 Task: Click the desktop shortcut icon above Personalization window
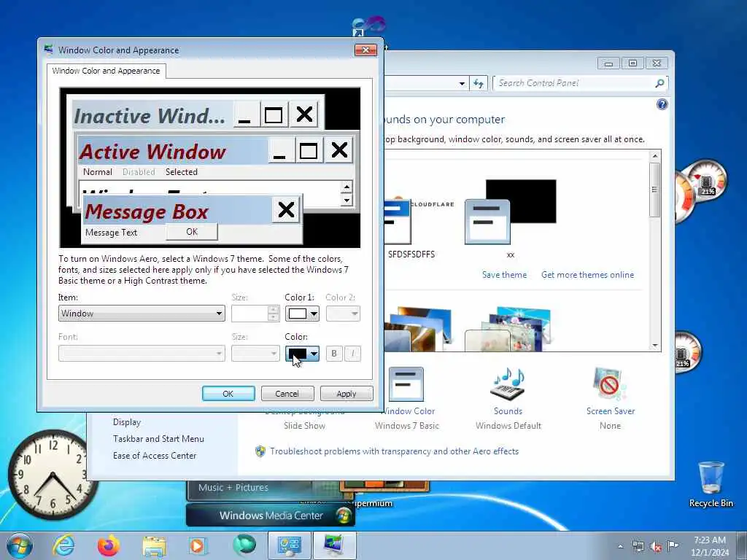tap(368, 26)
